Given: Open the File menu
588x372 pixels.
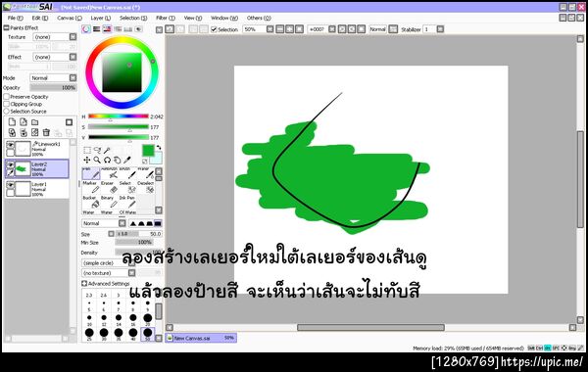Looking at the screenshot, I should 15,18.
